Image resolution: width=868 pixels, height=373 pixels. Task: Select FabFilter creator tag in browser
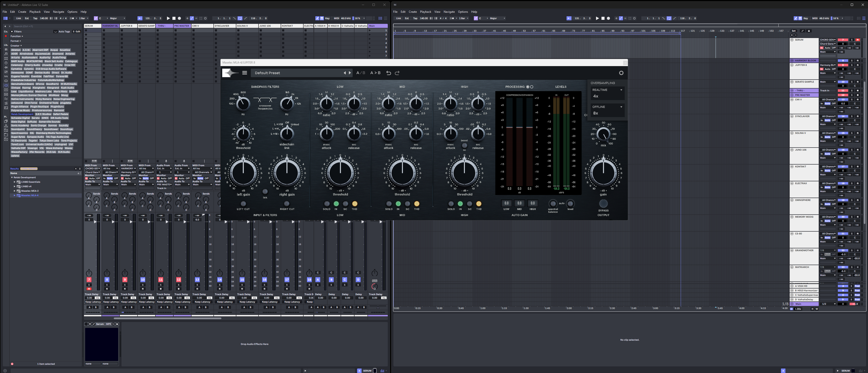click(x=49, y=76)
